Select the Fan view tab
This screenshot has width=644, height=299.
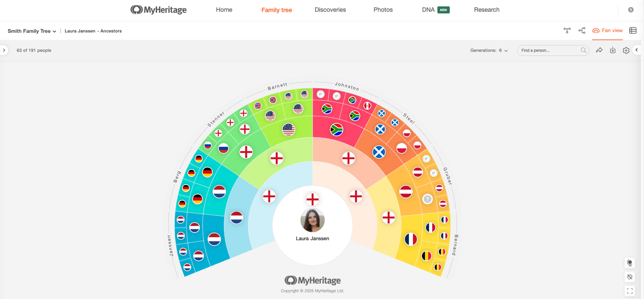(608, 31)
